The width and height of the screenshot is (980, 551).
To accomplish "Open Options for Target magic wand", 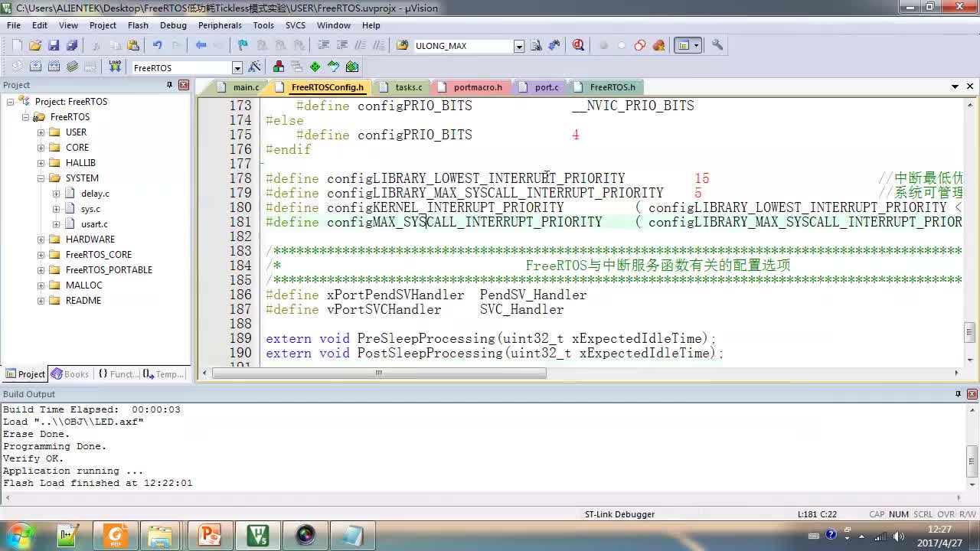I will tap(255, 67).
